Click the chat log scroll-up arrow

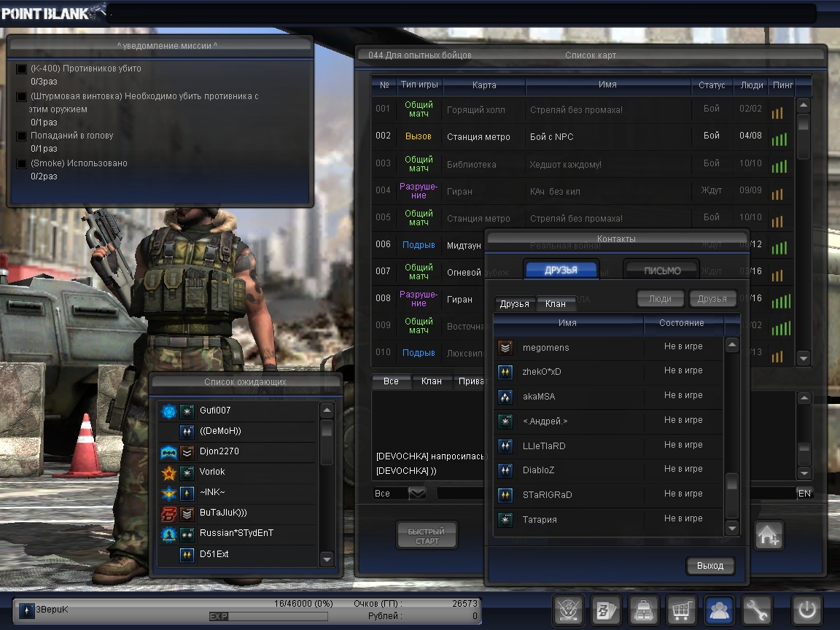[804, 398]
